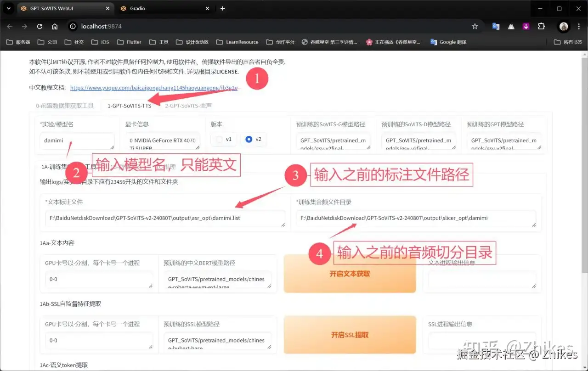Viewport: 588px width, 371px height.
Task: Open the user profile avatar
Action: point(564,27)
